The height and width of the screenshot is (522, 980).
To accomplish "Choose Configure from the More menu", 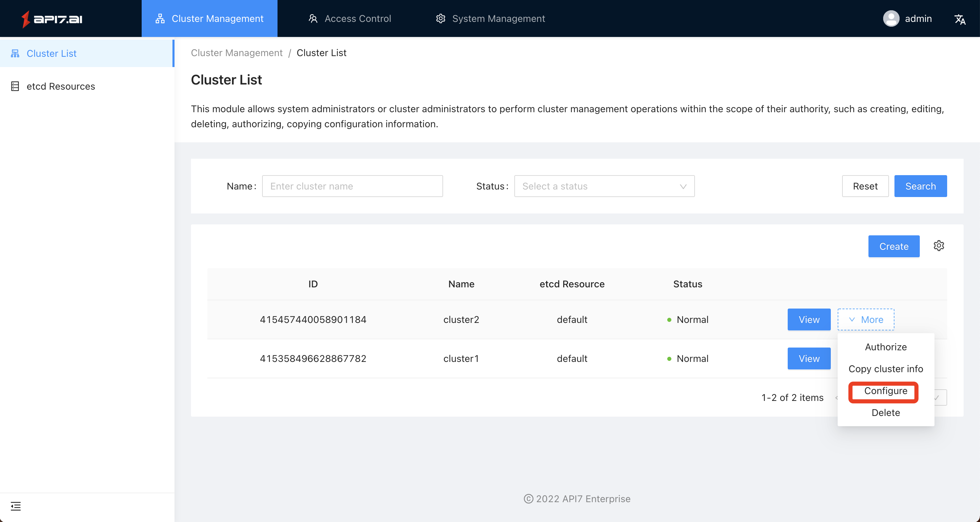I will click(886, 391).
